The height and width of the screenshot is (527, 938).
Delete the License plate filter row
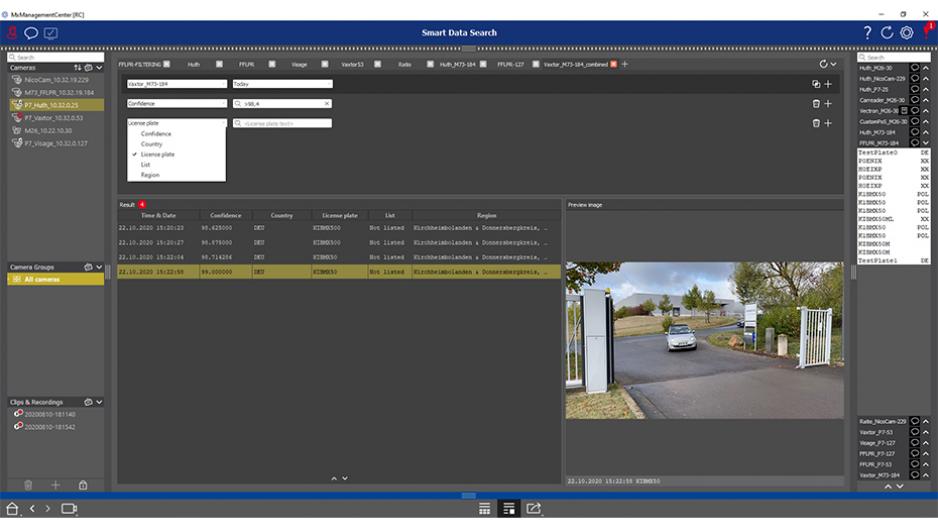coord(816,123)
